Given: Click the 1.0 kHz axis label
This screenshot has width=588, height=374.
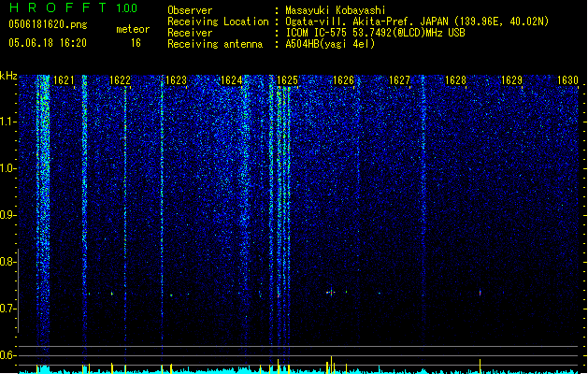Looking at the screenshot, I should click(7, 168).
